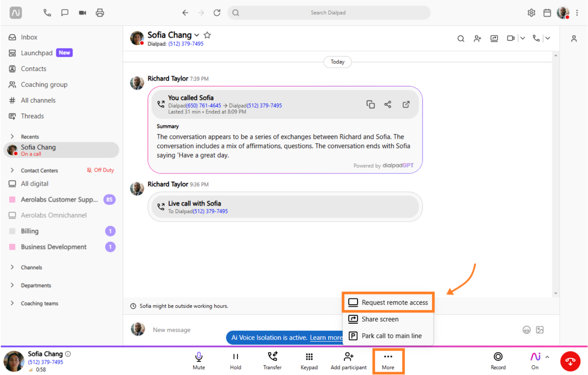The height and width of the screenshot is (375, 588).
Task: Open the vertical three-dot menu at top right
Action: click(x=577, y=13)
